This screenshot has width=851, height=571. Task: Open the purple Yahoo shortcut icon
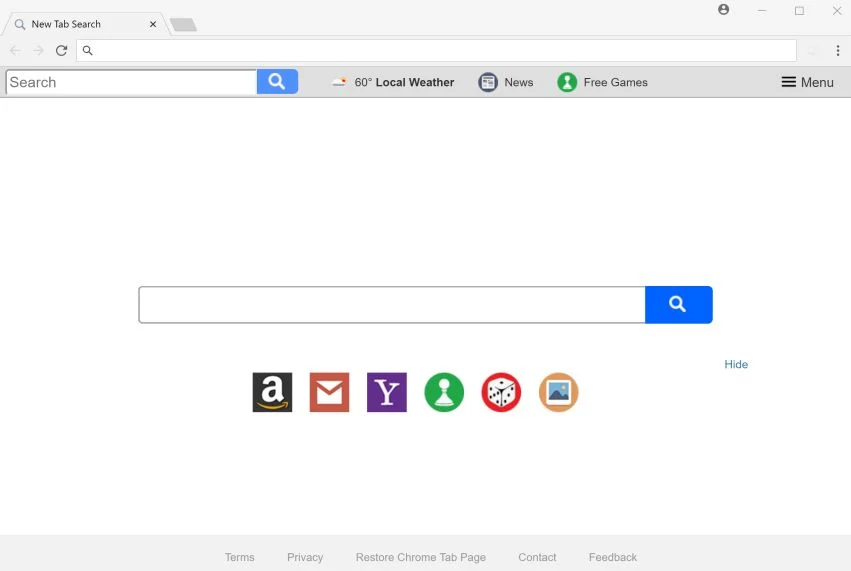pyautogui.click(x=386, y=392)
